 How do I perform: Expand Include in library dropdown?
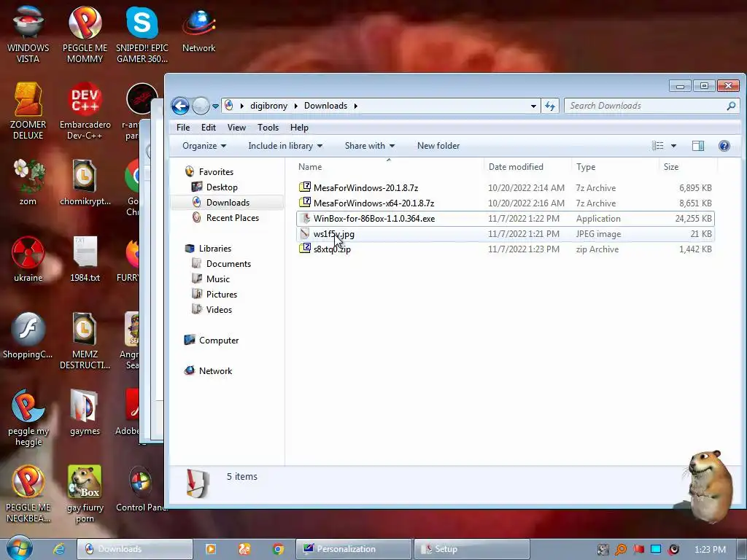[285, 146]
